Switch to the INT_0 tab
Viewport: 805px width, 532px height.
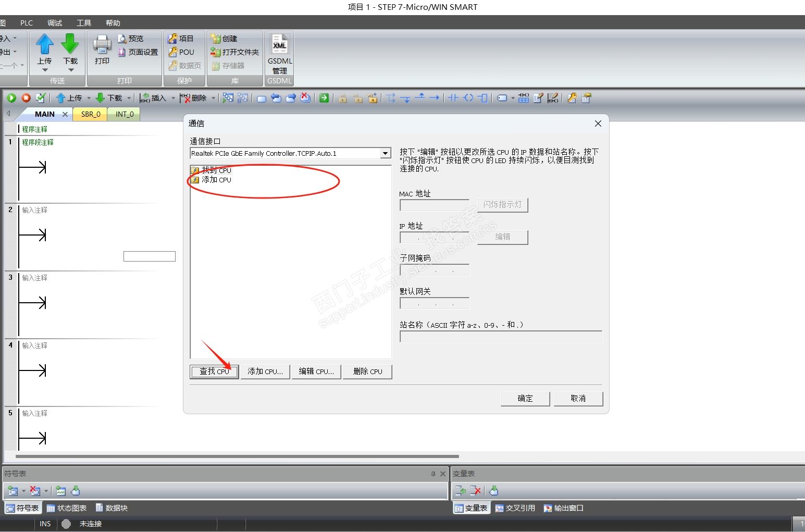[x=125, y=114]
